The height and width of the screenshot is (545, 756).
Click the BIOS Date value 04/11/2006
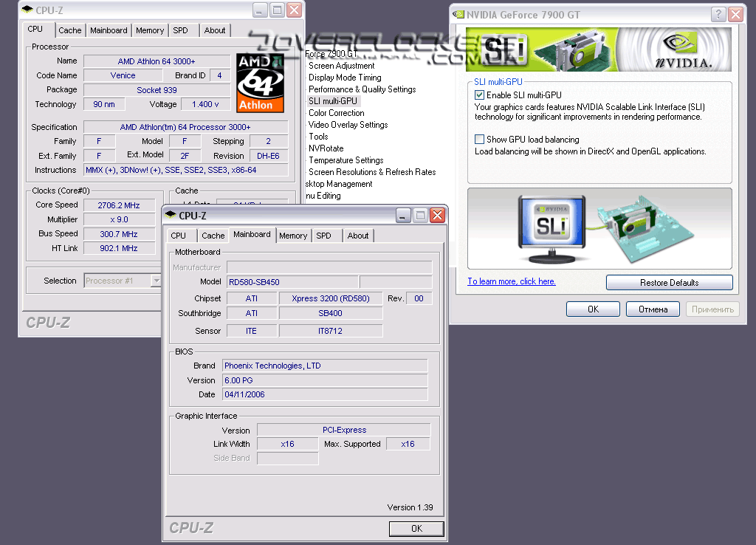point(325,394)
